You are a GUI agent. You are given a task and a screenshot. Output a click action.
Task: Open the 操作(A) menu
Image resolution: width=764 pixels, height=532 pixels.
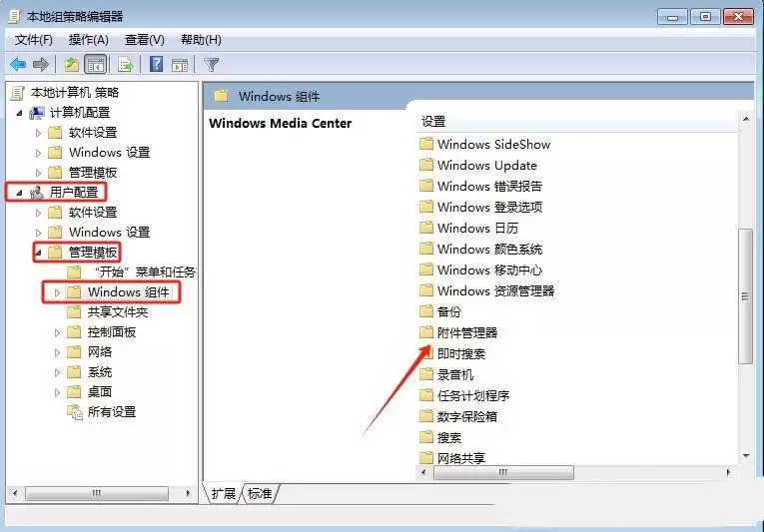[x=88, y=40]
